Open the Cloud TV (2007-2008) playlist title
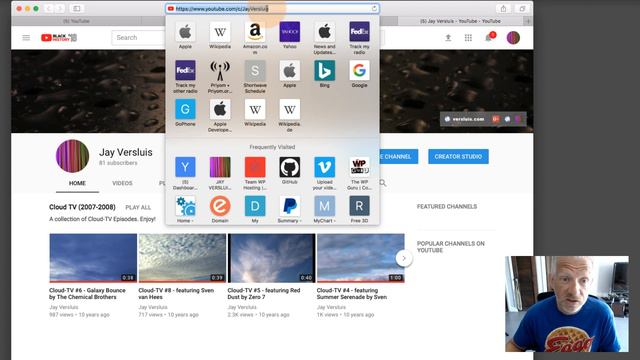The width and height of the screenshot is (640, 360). 82,207
